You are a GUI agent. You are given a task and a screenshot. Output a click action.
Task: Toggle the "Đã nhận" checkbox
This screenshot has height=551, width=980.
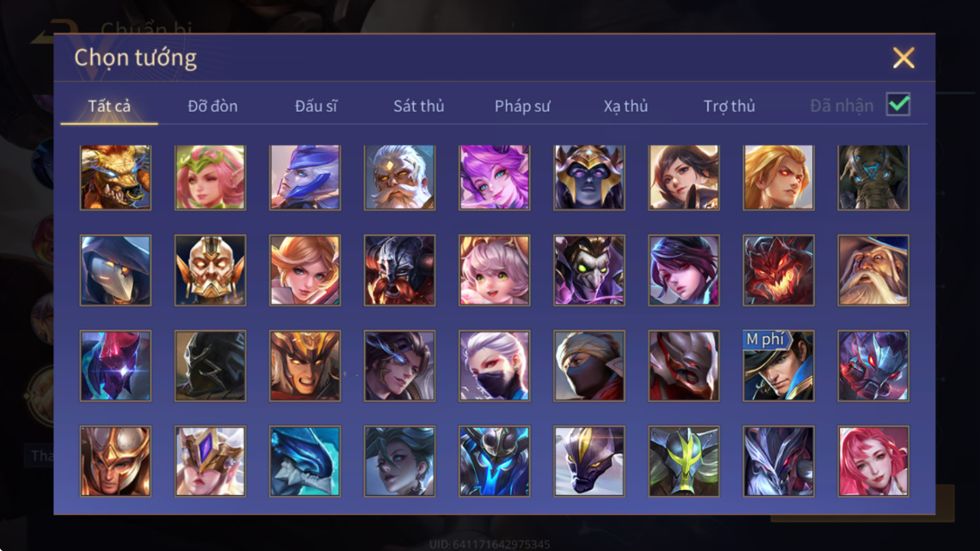[x=898, y=104]
